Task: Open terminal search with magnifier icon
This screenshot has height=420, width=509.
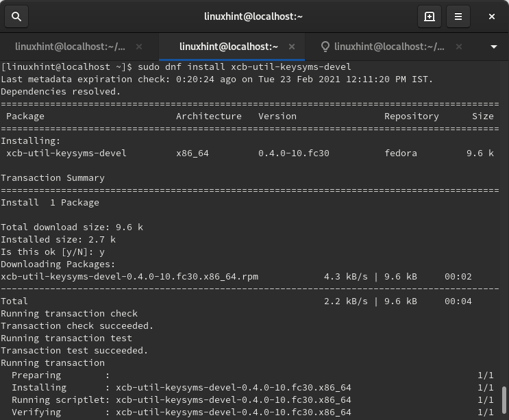Action: [17, 16]
